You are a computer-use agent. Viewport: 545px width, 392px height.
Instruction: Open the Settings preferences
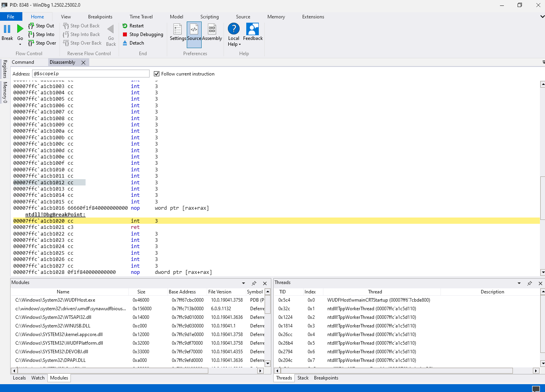[178, 32]
